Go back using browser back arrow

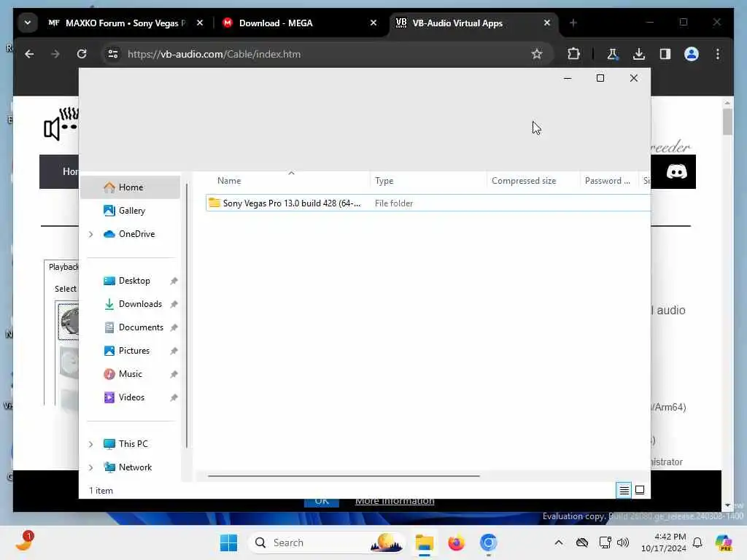[x=29, y=54]
